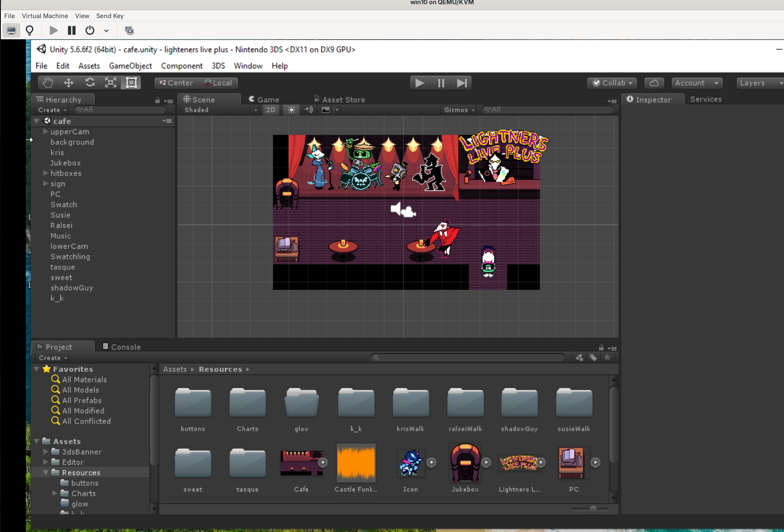784x532 pixels.
Task: Toggle scene lighting sun icon
Action: pos(291,110)
